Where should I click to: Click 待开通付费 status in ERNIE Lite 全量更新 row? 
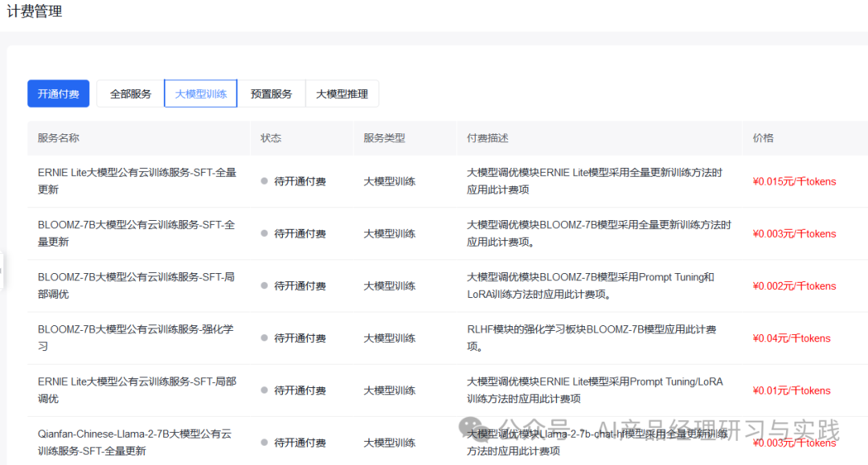pos(293,182)
